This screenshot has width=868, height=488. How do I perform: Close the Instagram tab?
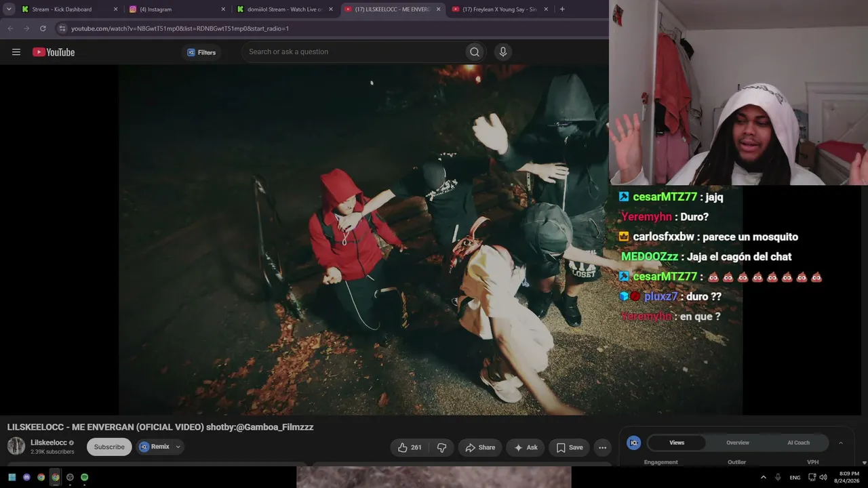point(223,9)
